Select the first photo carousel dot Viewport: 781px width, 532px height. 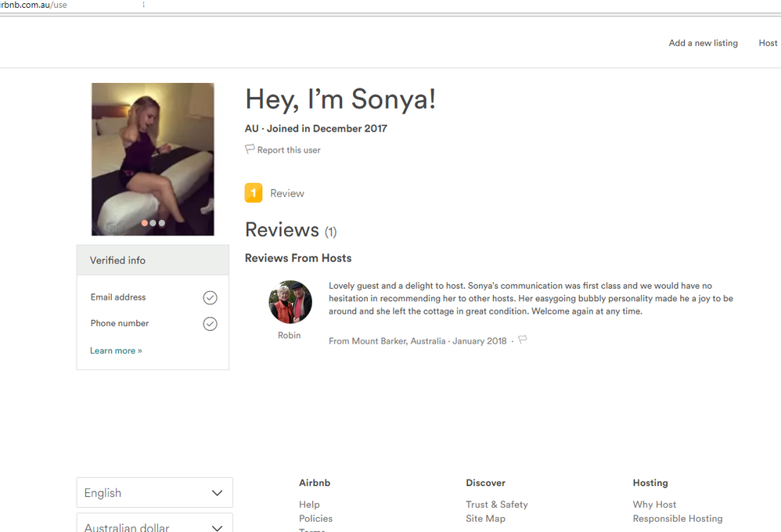(x=145, y=223)
